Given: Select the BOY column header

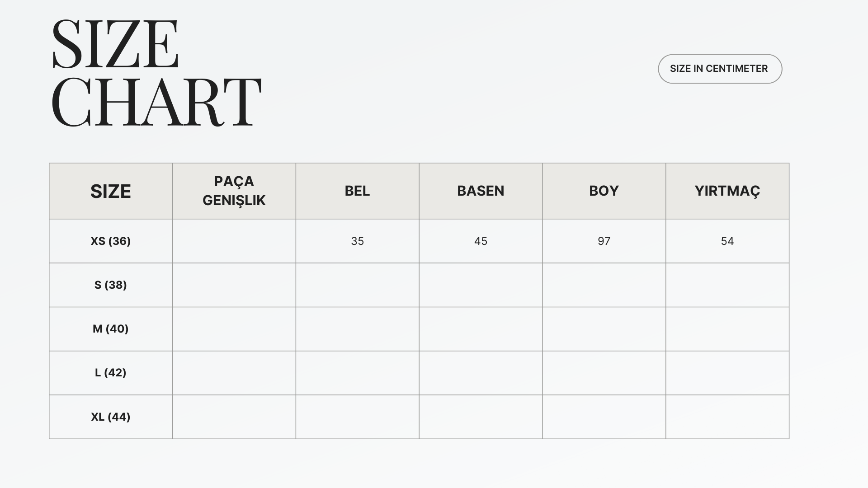Looking at the screenshot, I should click(x=604, y=191).
